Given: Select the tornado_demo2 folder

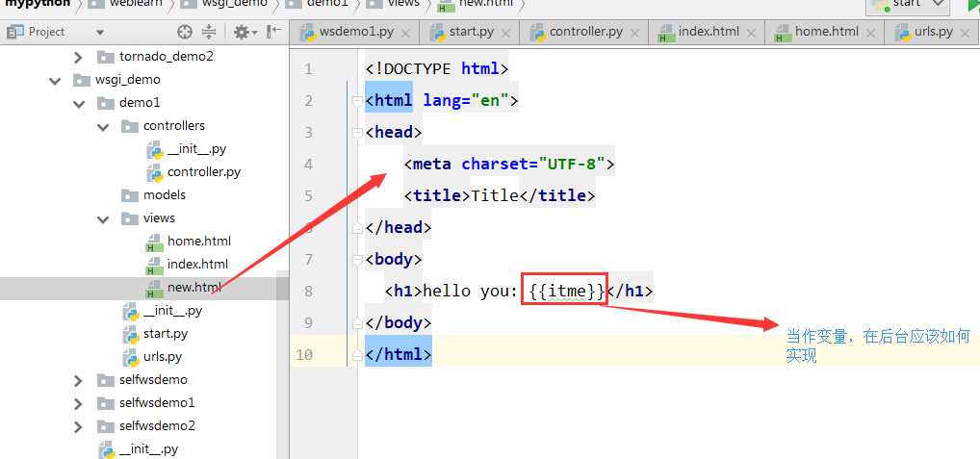Looking at the screenshot, I should click(166, 56).
